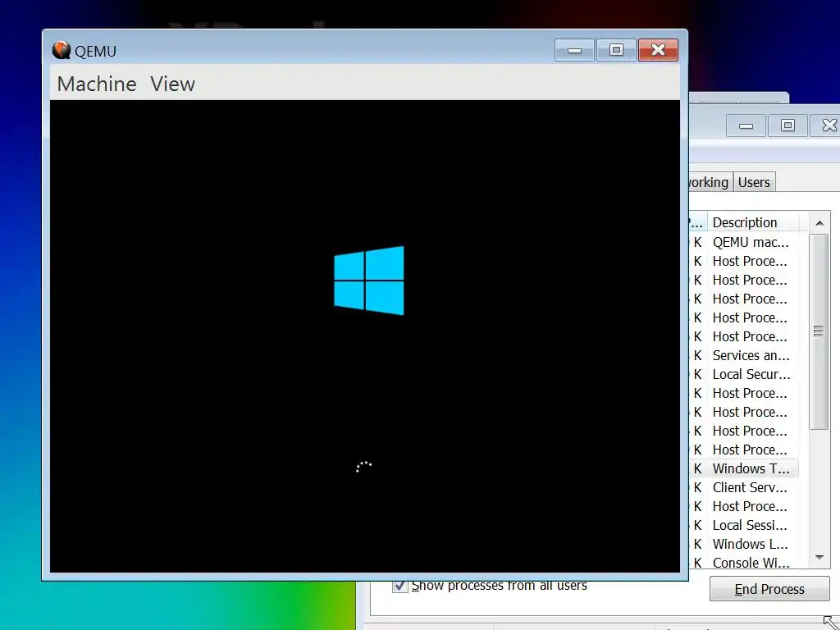Open the View menu in QEMU
Viewport: 840px width, 630px height.
point(172,84)
